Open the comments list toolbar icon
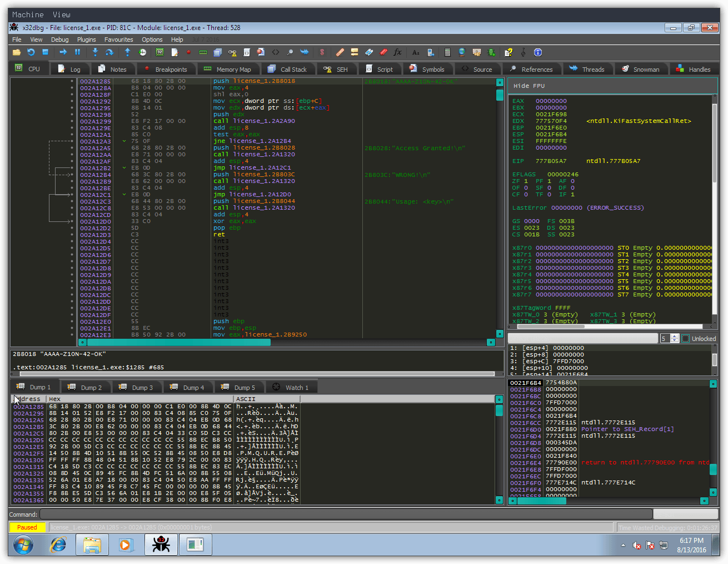This screenshot has width=728, height=564. (354, 52)
